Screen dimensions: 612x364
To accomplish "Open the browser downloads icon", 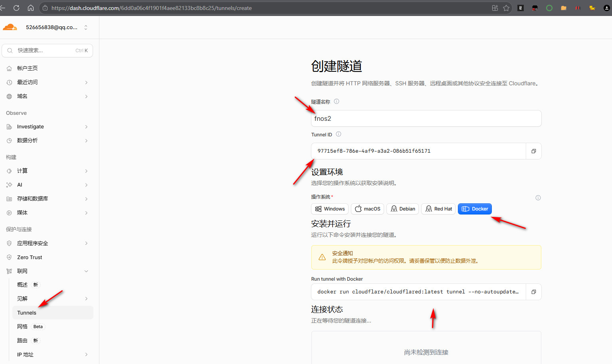I will [607, 8].
